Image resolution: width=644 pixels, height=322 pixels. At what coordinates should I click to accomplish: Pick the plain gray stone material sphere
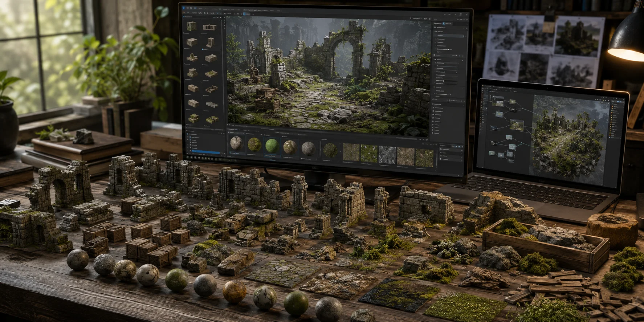(x=308, y=149)
